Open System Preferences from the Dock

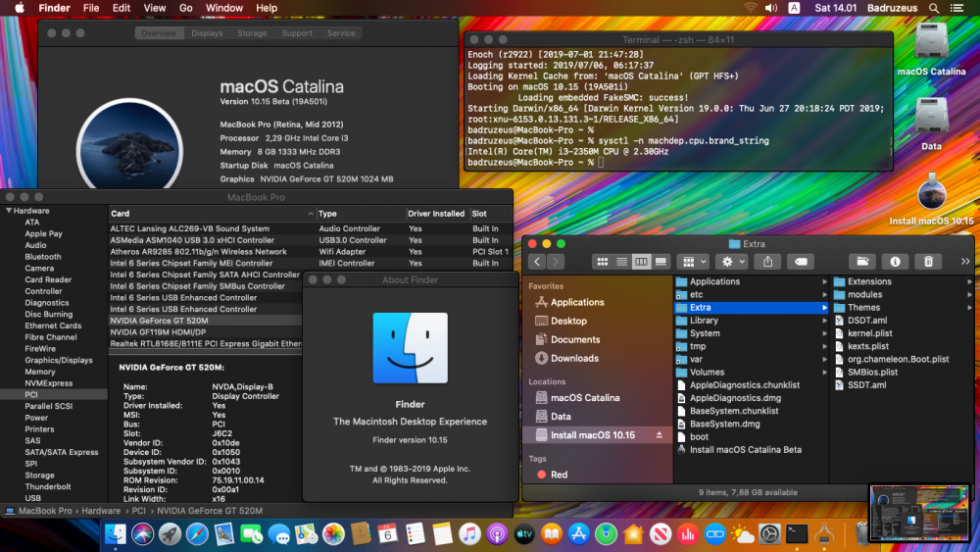tap(769, 534)
